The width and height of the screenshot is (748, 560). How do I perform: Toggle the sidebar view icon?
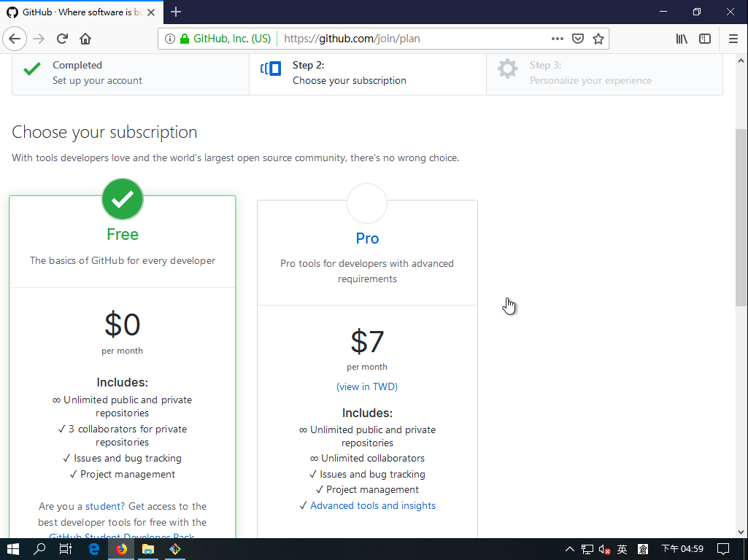point(705,39)
